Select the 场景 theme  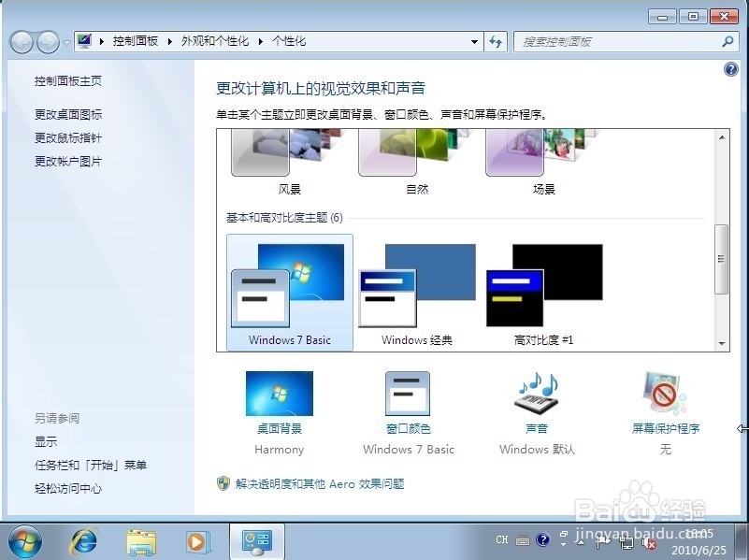tap(543, 163)
